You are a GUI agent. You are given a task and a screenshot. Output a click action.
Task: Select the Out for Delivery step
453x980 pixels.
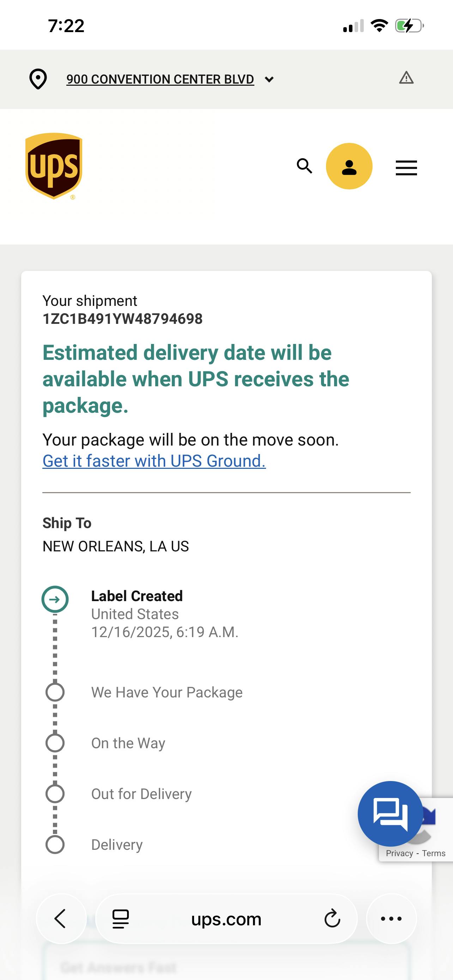tap(141, 794)
